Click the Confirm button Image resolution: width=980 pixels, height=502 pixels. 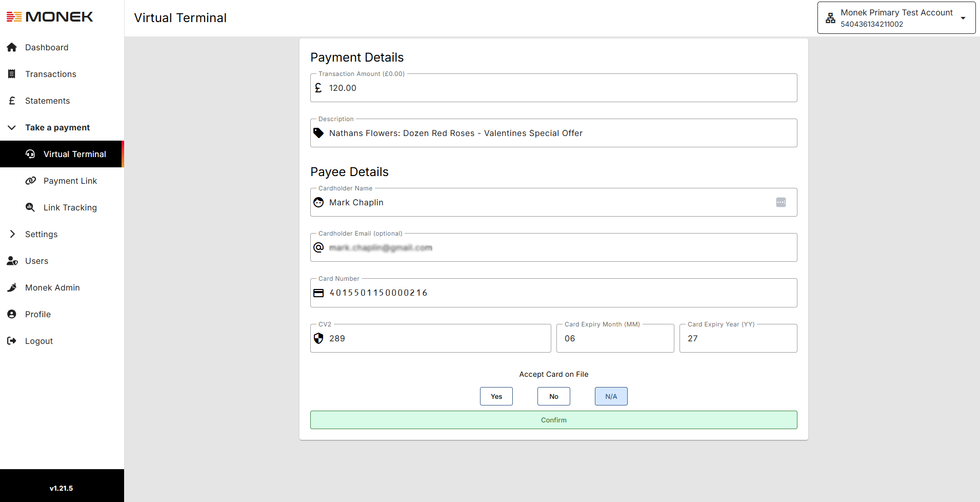point(554,420)
